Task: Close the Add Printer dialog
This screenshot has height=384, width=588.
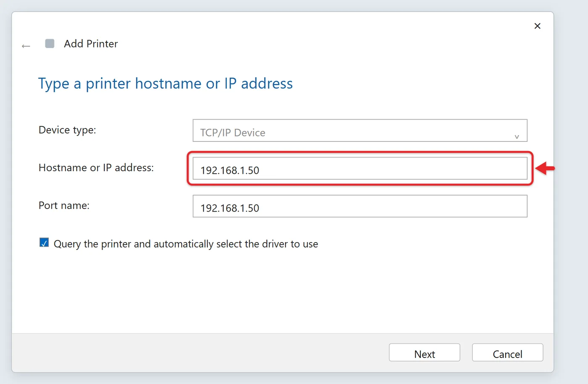Action: pyautogui.click(x=537, y=26)
